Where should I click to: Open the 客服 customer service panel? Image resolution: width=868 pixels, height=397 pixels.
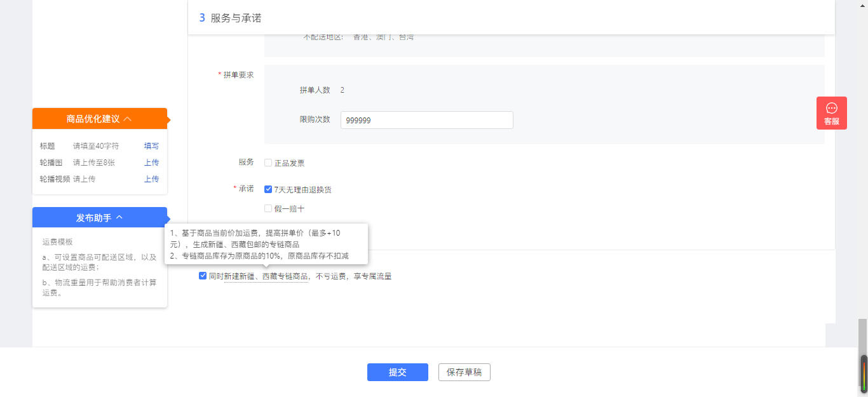tap(832, 113)
